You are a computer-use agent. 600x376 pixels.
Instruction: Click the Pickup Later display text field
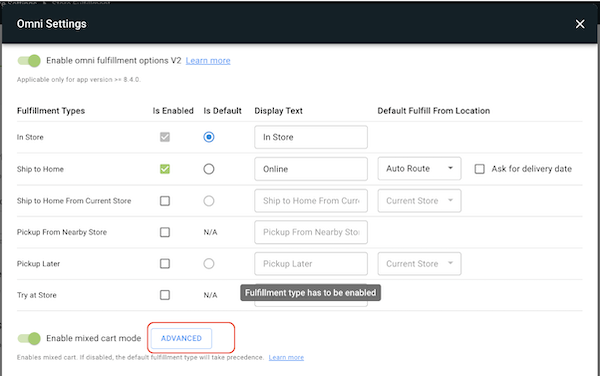point(311,264)
